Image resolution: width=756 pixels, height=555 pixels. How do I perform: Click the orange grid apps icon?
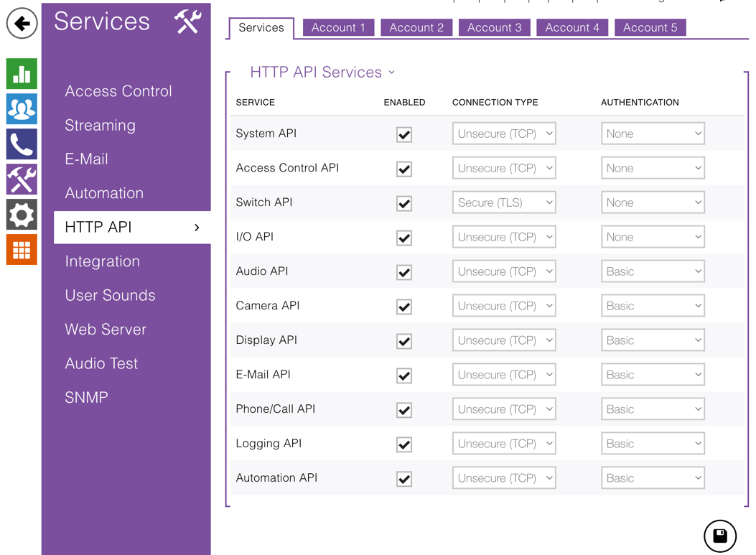22,250
